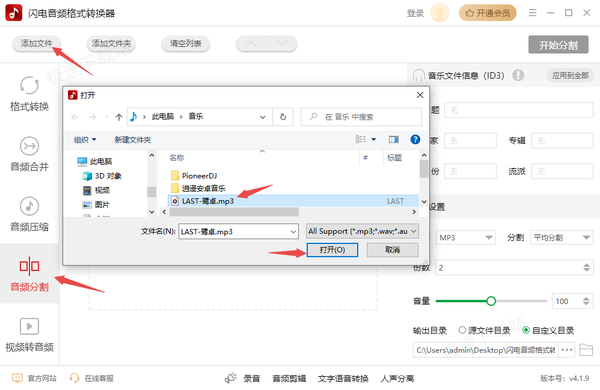Open recent locations dropdown beside forward arrow

pyautogui.click(x=106, y=117)
